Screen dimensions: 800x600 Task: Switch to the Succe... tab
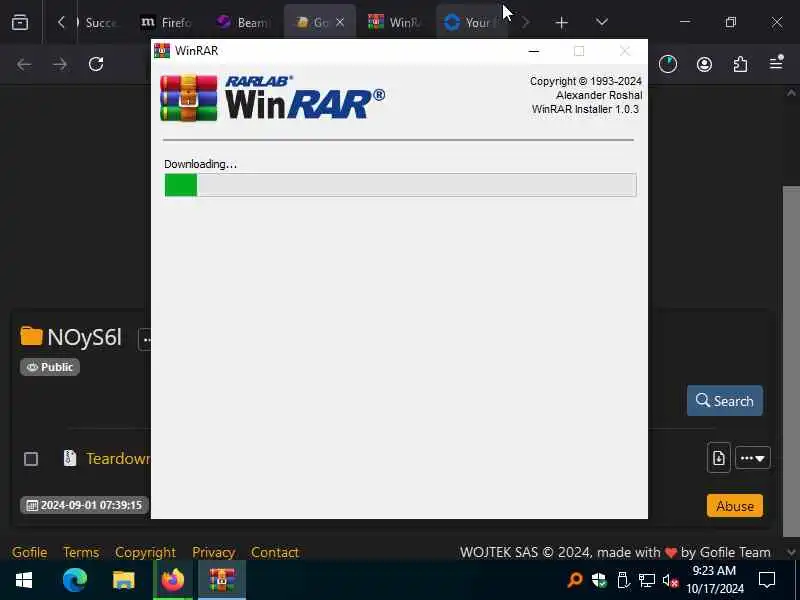click(97, 23)
